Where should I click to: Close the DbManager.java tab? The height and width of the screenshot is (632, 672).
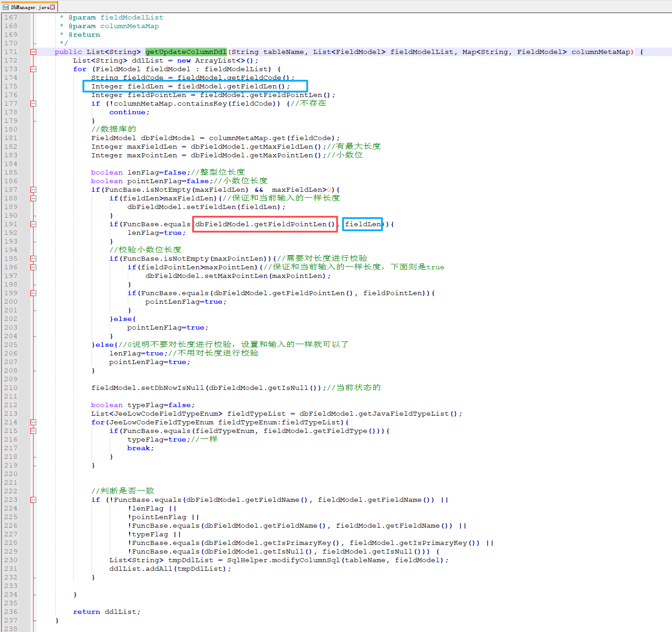tap(53, 7)
